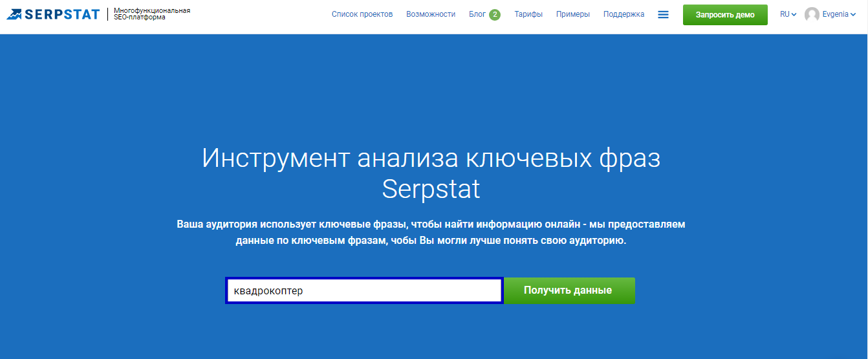Click the description text about ключевые фразы

431,234
